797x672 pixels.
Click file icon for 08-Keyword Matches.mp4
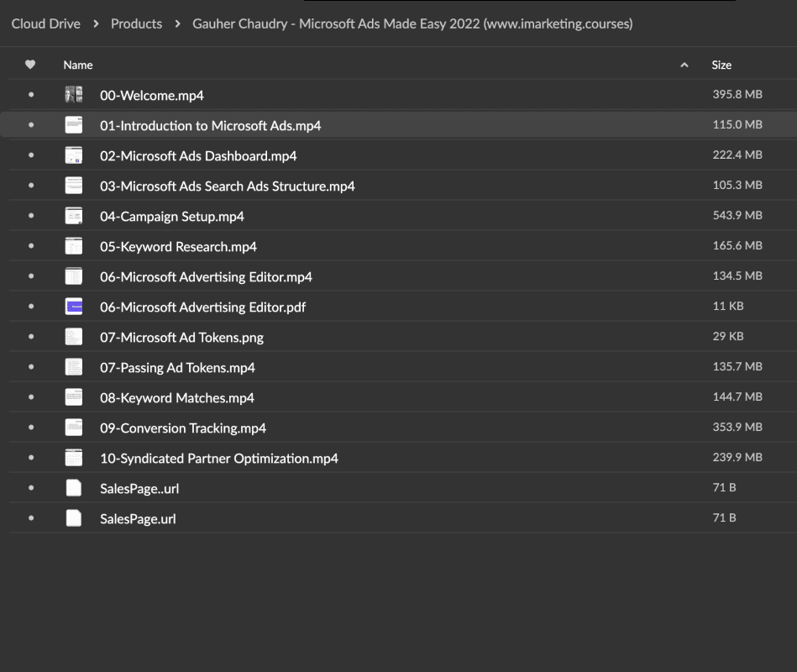[74, 397]
